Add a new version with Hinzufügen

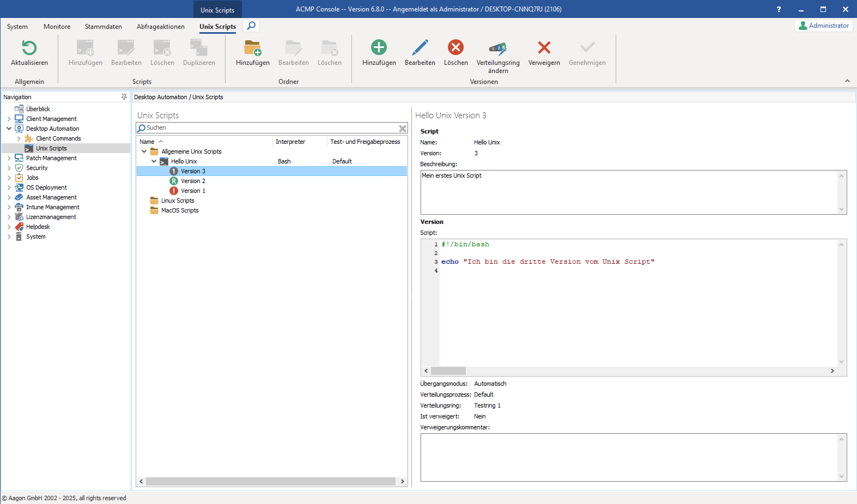point(379,48)
